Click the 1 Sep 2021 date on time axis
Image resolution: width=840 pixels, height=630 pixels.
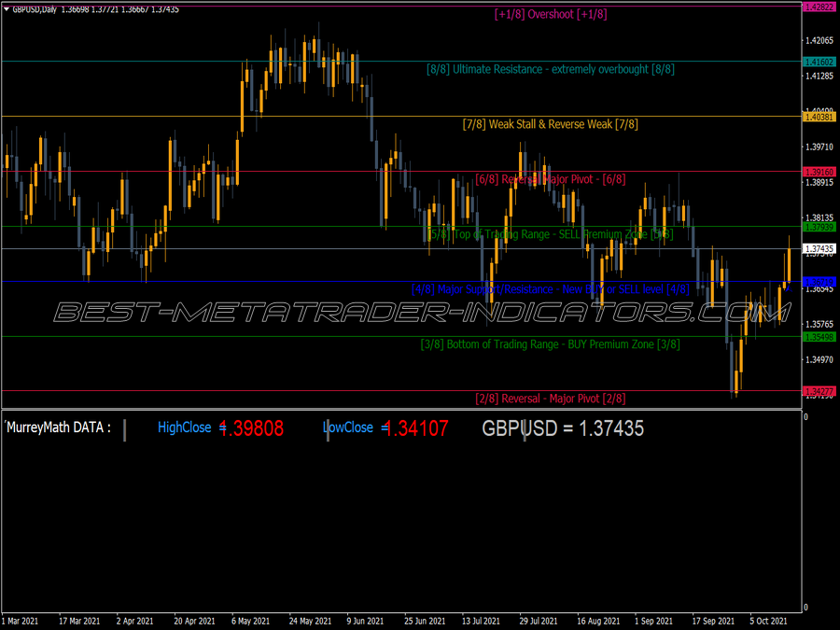tap(653, 622)
